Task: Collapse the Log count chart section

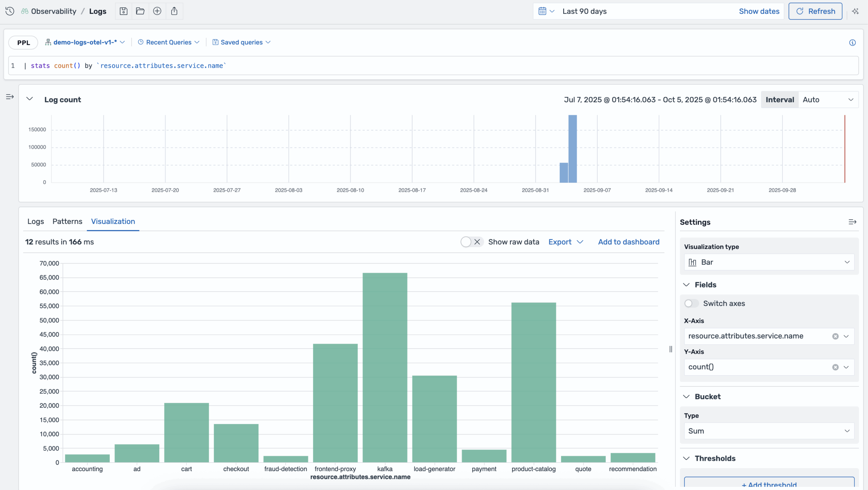Action: [29, 99]
